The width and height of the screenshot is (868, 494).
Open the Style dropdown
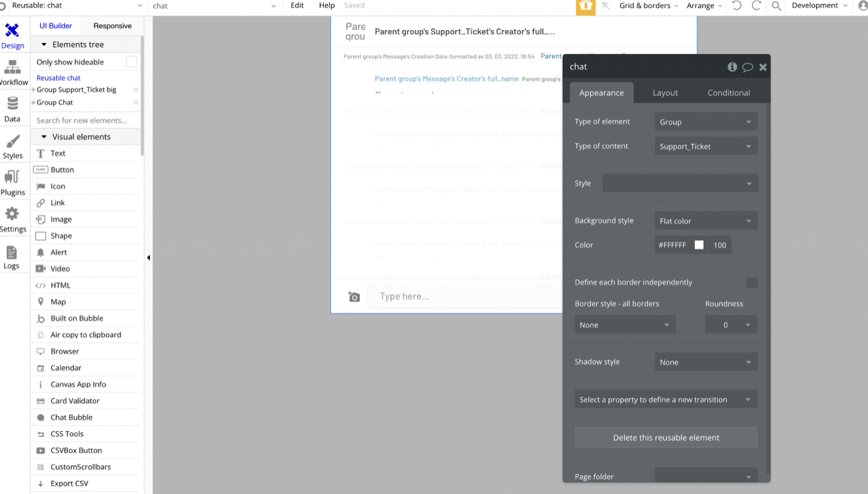pyautogui.click(x=680, y=183)
